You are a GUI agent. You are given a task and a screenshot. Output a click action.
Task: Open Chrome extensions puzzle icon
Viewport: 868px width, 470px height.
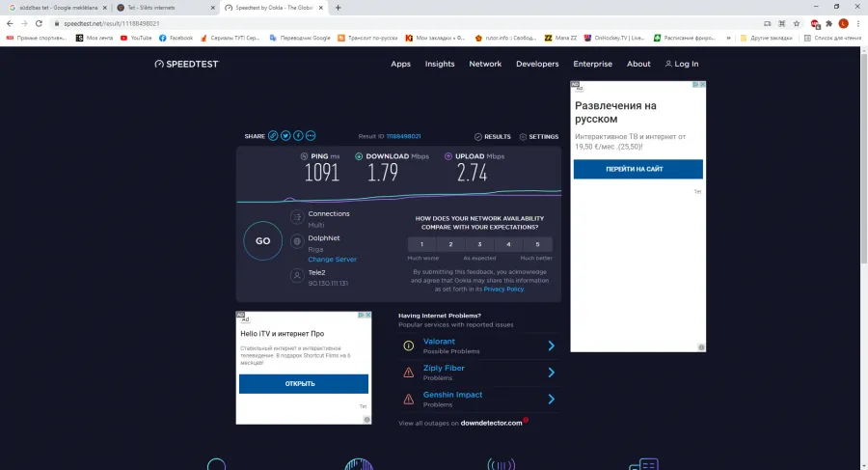click(x=828, y=23)
